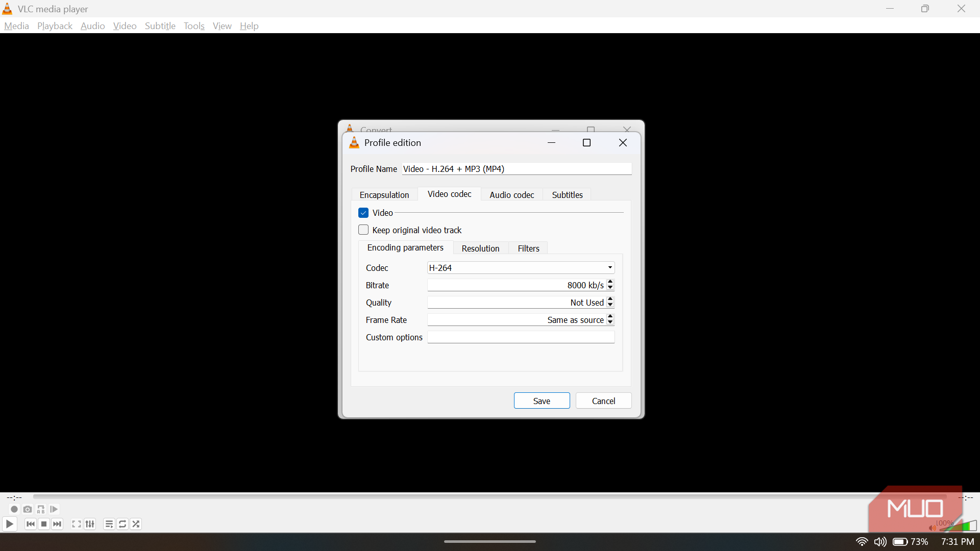Image resolution: width=980 pixels, height=551 pixels.
Task: Take a snapshot with the camera icon
Action: [x=28, y=509]
